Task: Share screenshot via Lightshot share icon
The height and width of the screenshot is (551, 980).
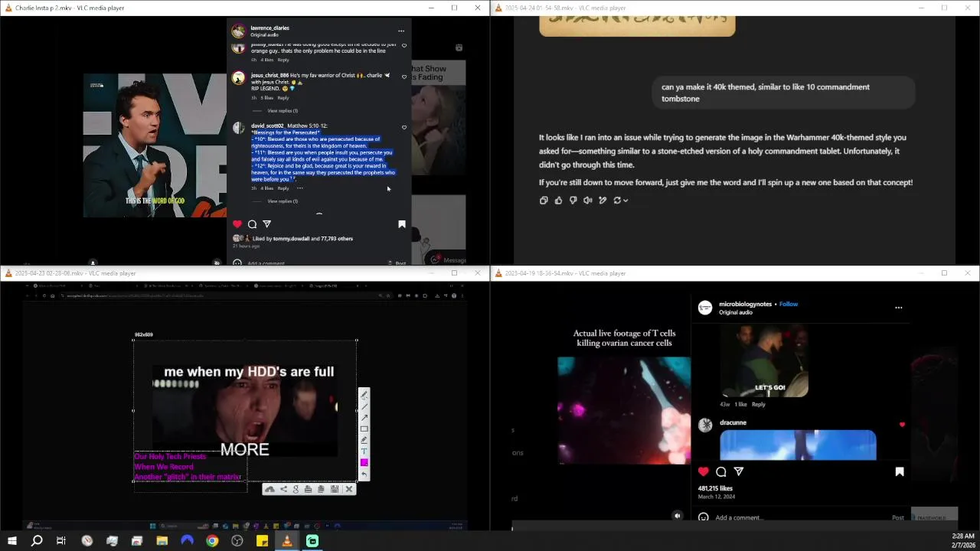Action: pos(283,489)
